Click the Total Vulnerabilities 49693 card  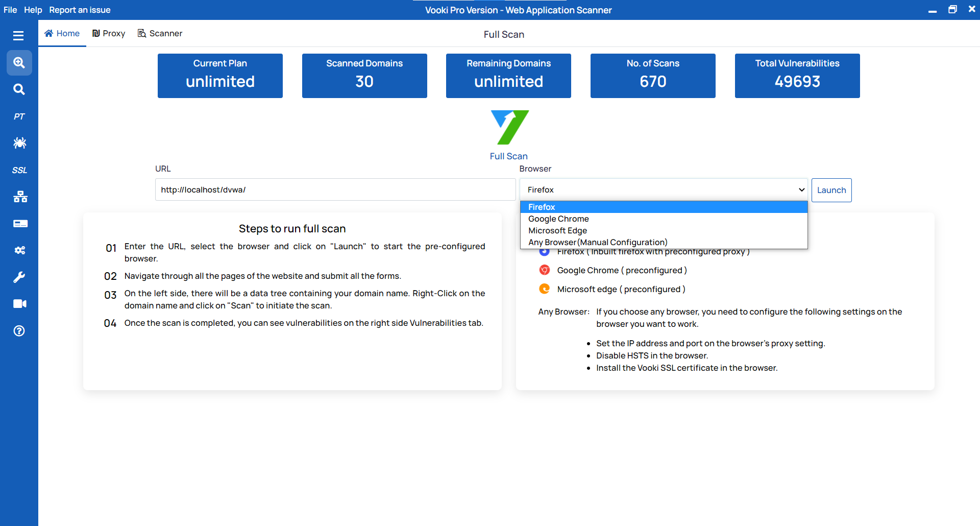pos(797,76)
